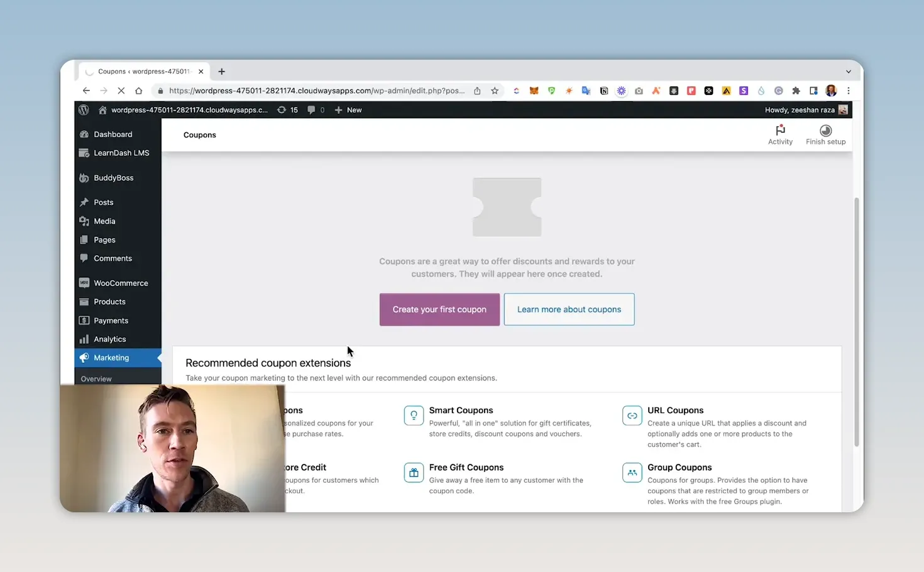Click the share page icon in address bar
924x572 pixels.
click(477, 91)
